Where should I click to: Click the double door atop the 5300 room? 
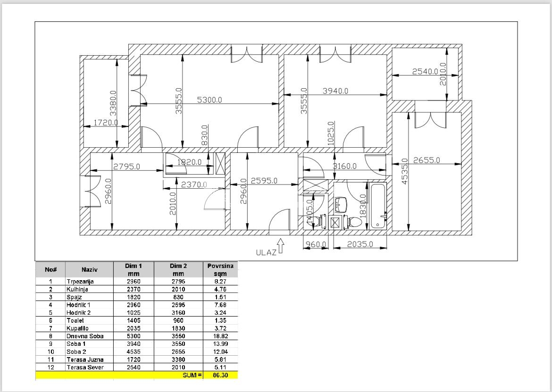pyautogui.click(x=246, y=54)
